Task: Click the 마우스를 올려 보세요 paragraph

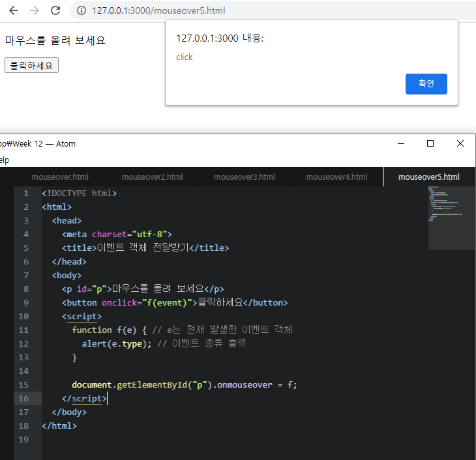Action: (x=55, y=40)
